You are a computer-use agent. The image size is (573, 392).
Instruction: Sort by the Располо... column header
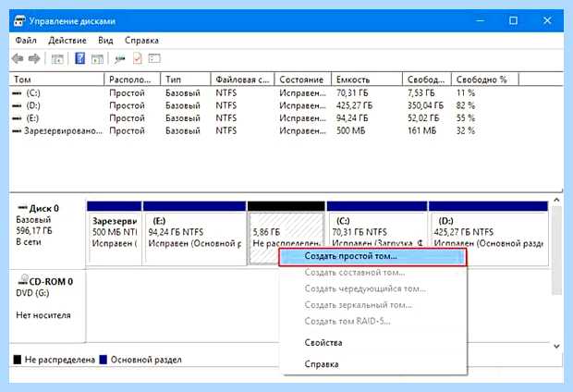tap(132, 80)
